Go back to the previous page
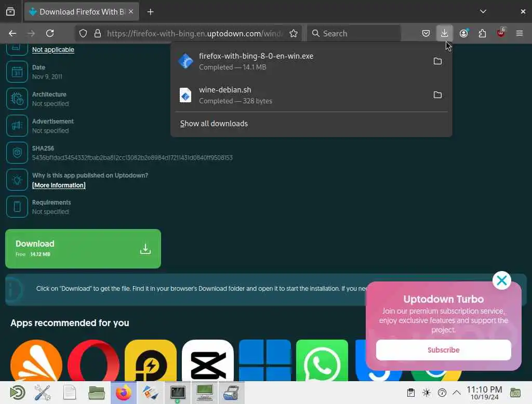The height and width of the screenshot is (404, 532). click(x=12, y=33)
